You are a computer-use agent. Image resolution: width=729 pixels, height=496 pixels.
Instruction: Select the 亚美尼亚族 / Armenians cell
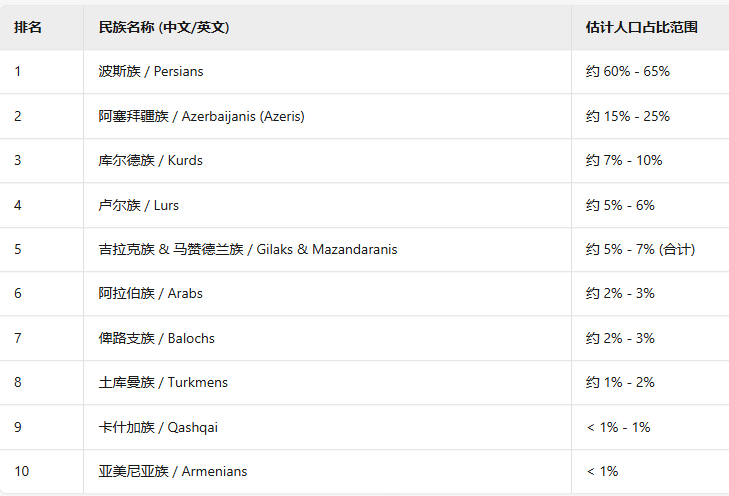point(173,471)
